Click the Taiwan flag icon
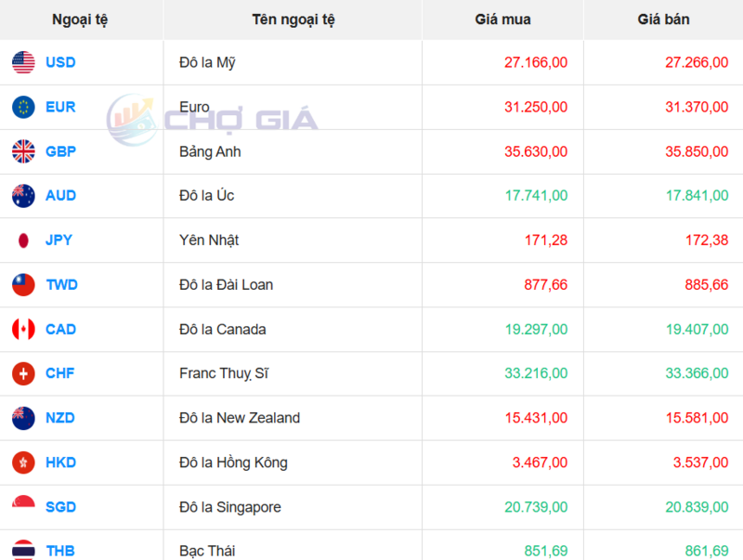 [23, 285]
